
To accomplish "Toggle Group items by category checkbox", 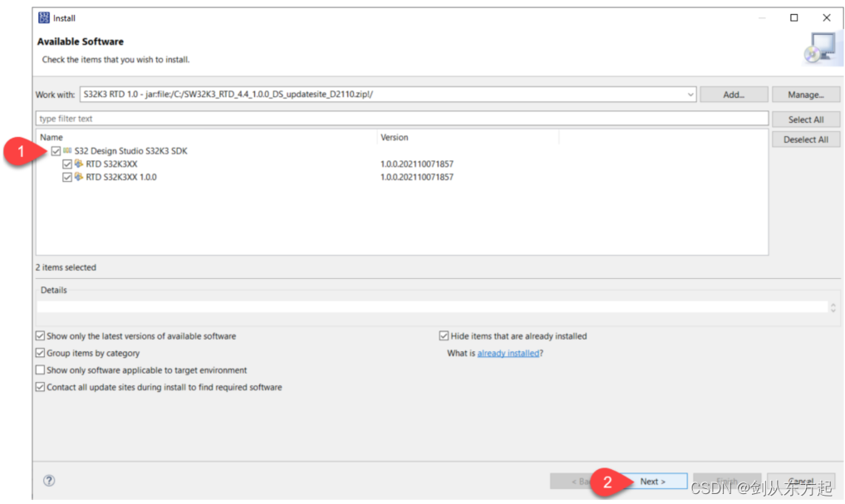I will click(41, 353).
